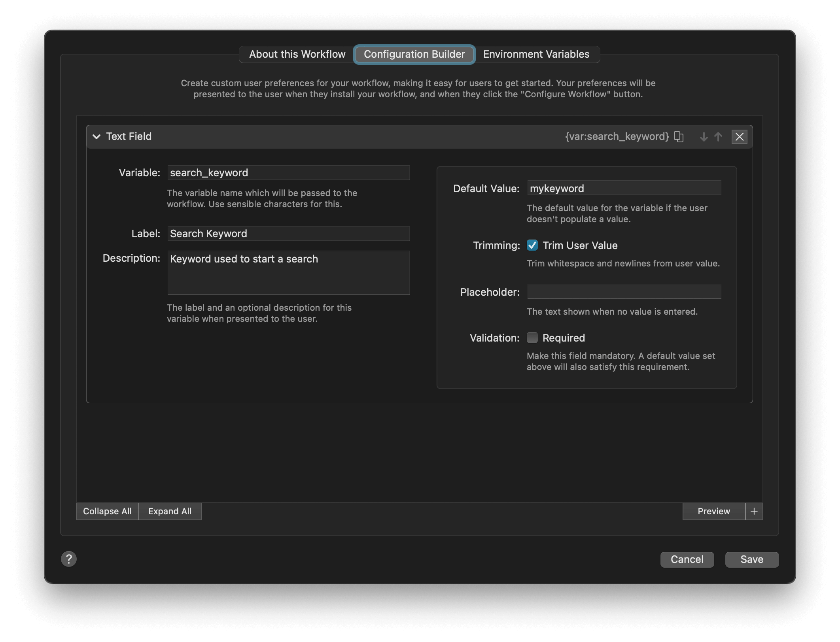Uncheck Trim User Value checkbox

(532, 245)
